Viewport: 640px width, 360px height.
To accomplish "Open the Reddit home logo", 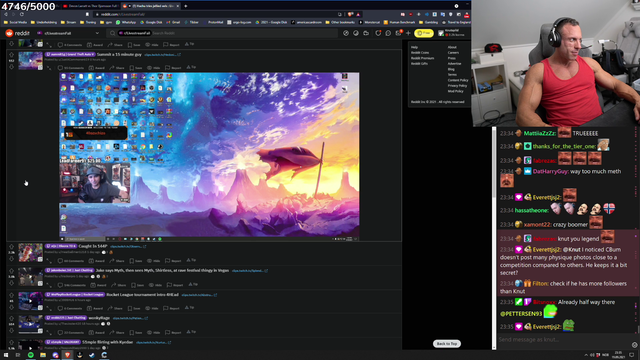I will pyautogui.click(x=18, y=33).
